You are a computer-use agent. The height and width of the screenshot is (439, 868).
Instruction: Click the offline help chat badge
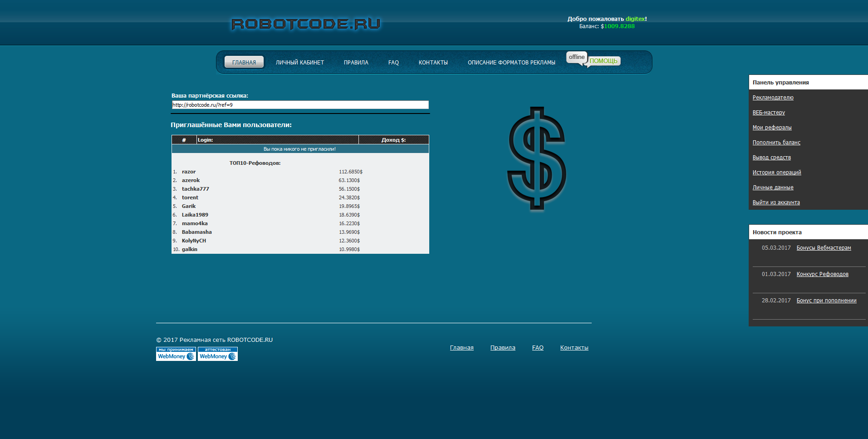pyautogui.click(x=593, y=59)
